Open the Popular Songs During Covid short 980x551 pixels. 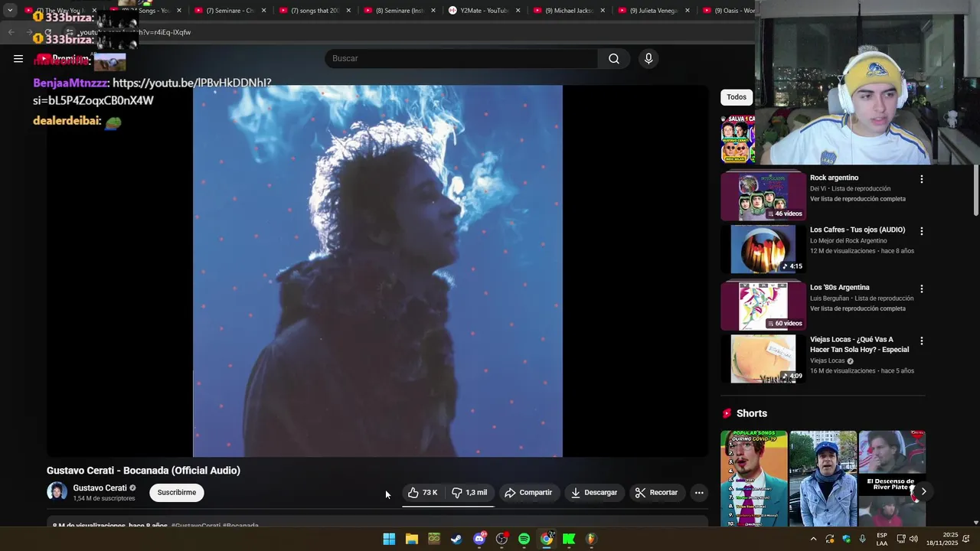tap(754, 478)
